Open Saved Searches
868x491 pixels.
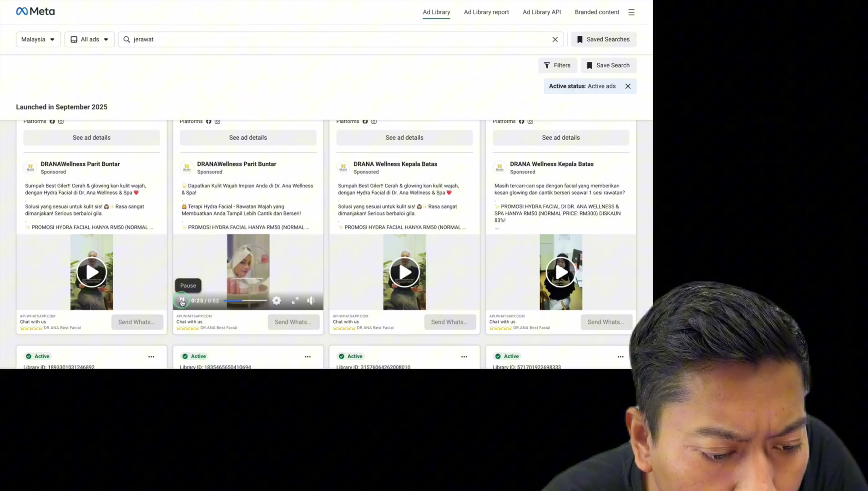pyautogui.click(x=604, y=40)
